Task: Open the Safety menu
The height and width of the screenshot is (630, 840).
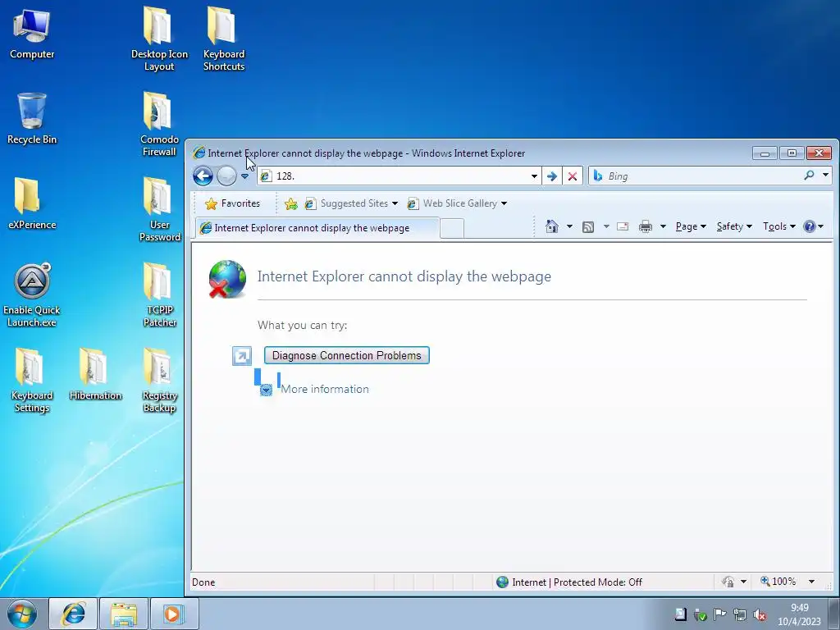Action: (x=734, y=226)
